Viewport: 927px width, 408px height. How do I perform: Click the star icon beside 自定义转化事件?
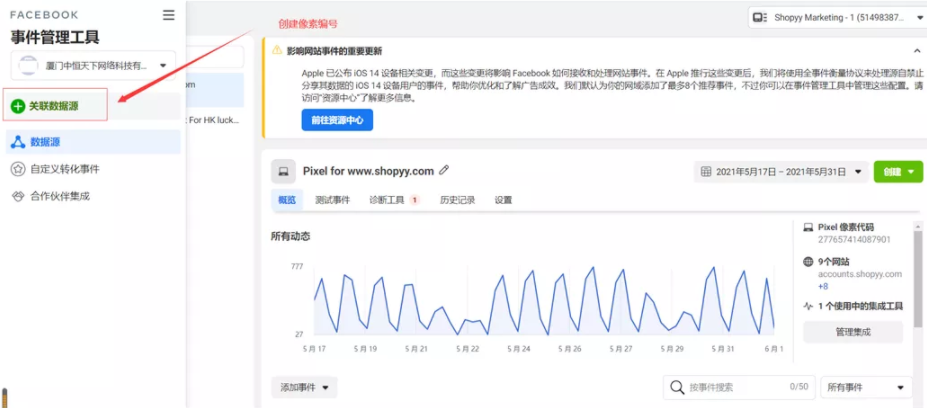point(18,169)
